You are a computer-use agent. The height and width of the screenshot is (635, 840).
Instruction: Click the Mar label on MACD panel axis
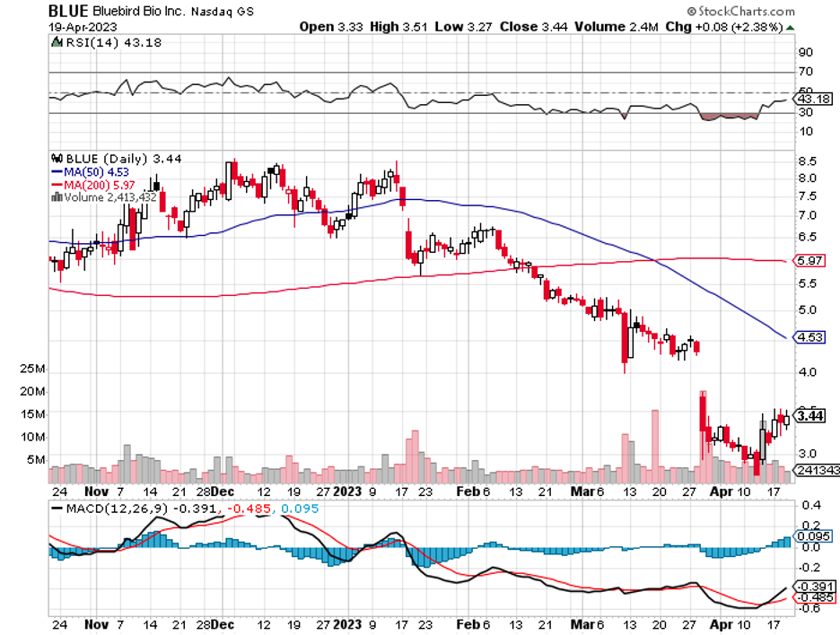[x=582, y=624]
